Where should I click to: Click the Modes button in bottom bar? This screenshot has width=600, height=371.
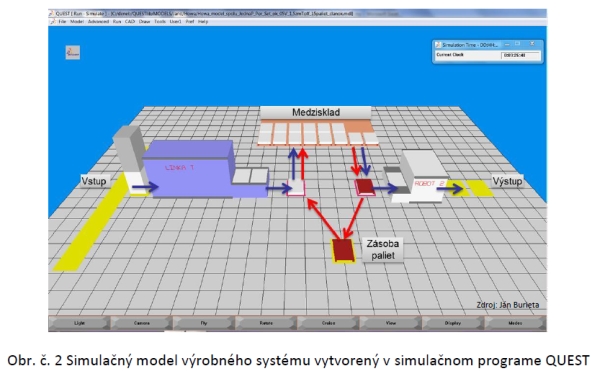(x=515, y=323)
